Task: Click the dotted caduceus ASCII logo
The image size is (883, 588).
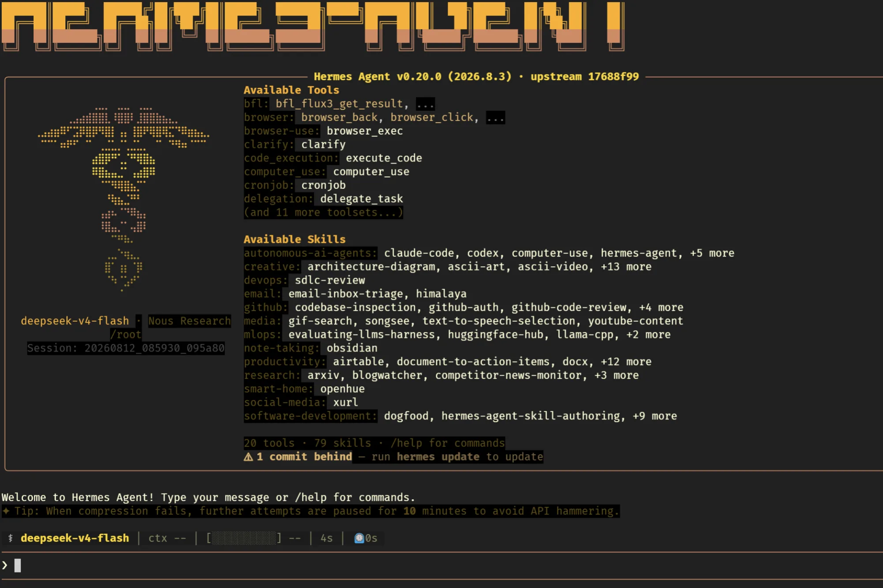Action: click(x=124, y=199)
